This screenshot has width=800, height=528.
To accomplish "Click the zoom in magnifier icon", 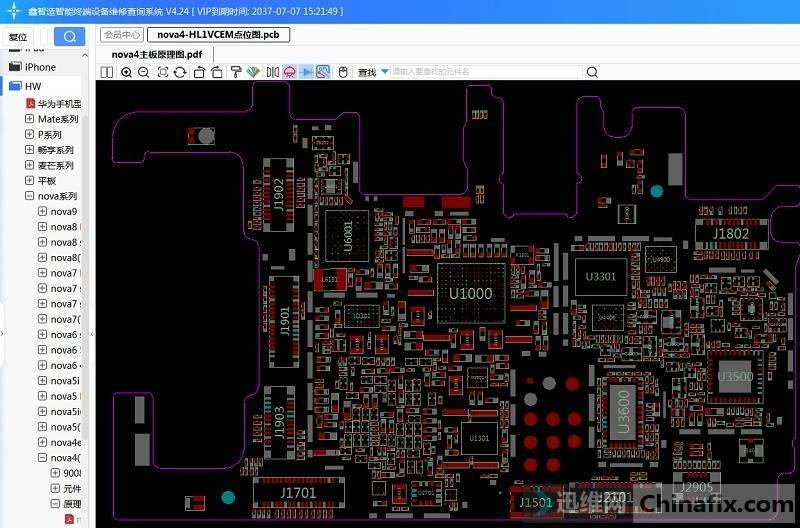I will 127,72.
